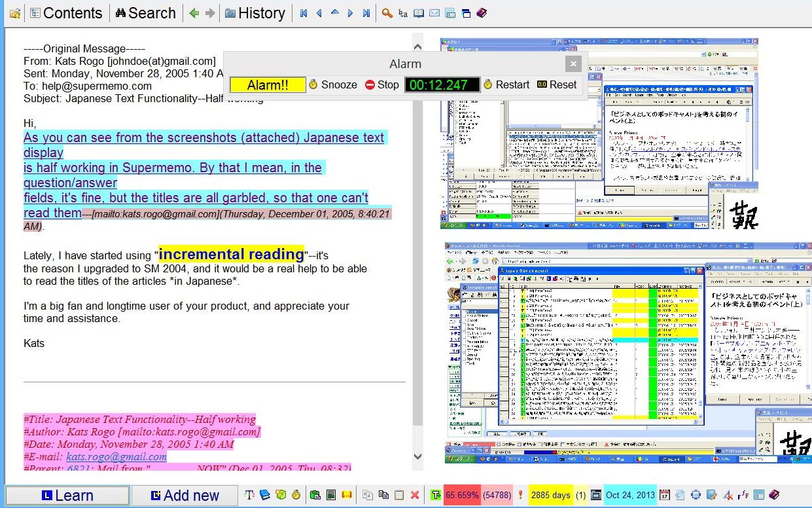Click the green Back arrow in toolbar
Screen dimensions: 812x508
click(194, 13)
